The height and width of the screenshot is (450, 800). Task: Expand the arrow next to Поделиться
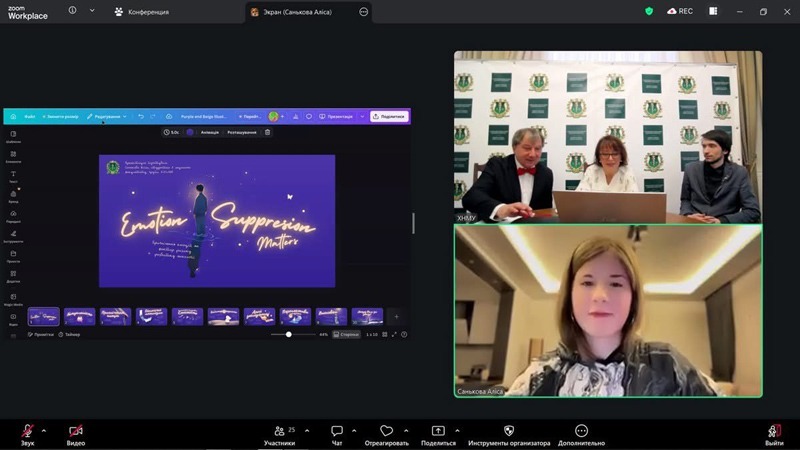(x=461, y=429)
